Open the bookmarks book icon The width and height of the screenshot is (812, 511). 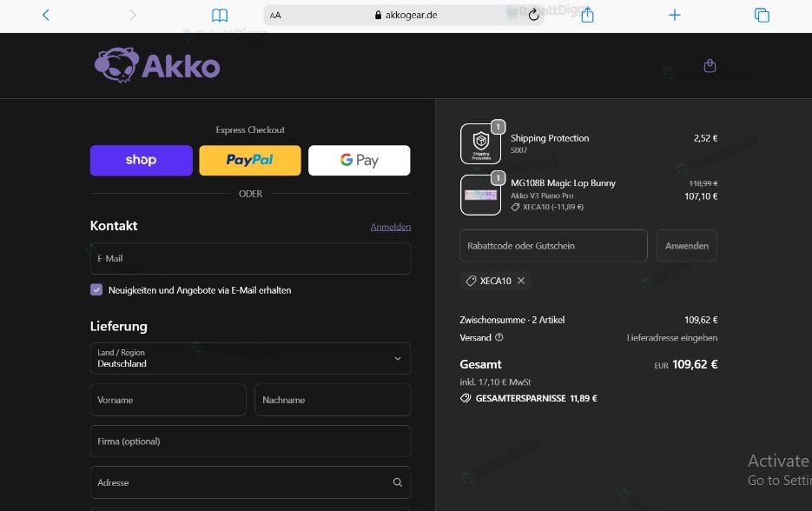click(220, 15)
